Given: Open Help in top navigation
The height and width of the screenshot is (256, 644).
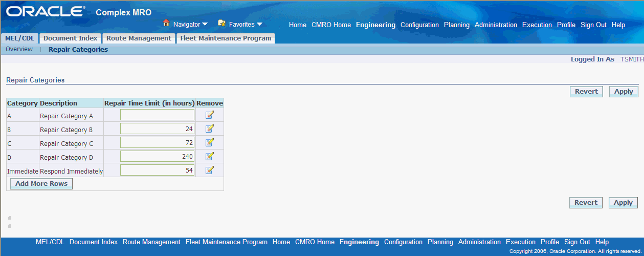Looking at the screenshot, I should tap(618, 25).
